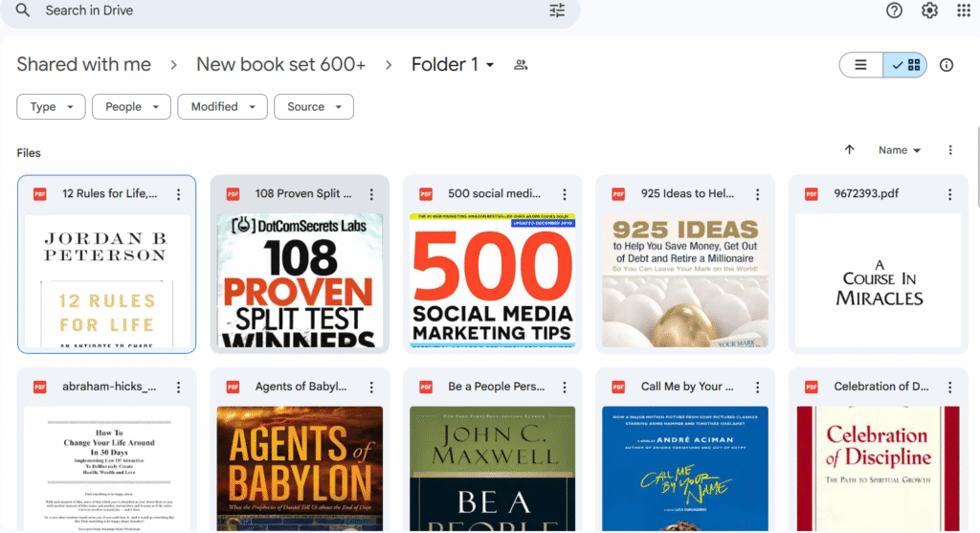Reverse sort direction with the arrow icon
The image size is (980, 533).
tap(849, 150)
